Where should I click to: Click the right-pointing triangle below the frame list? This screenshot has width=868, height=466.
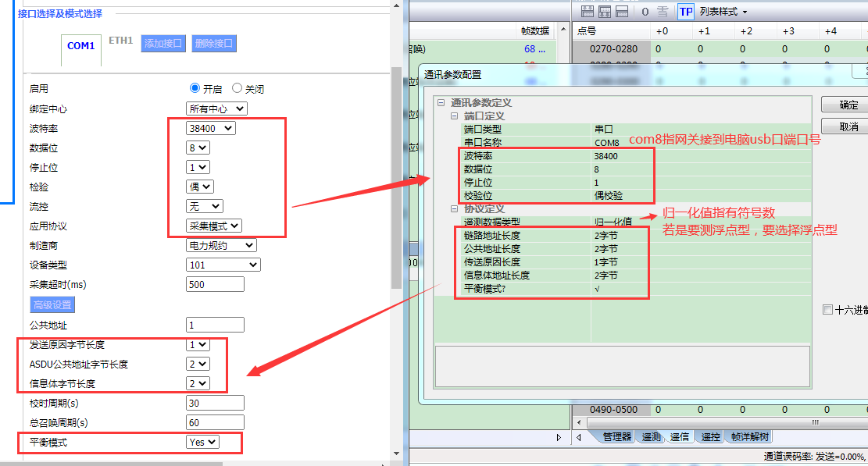tap(559, 437)
